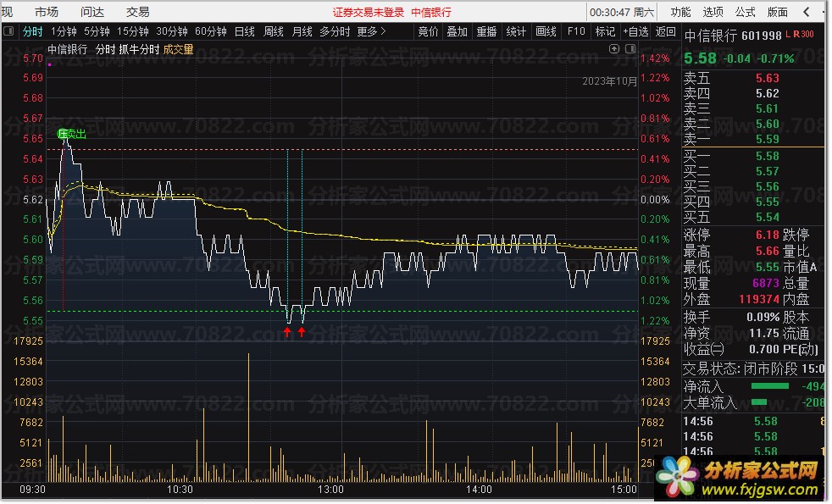This screenshot has width=832, height=504.
Task: Click the L R 300 stock tag
Action: [800, 34]
